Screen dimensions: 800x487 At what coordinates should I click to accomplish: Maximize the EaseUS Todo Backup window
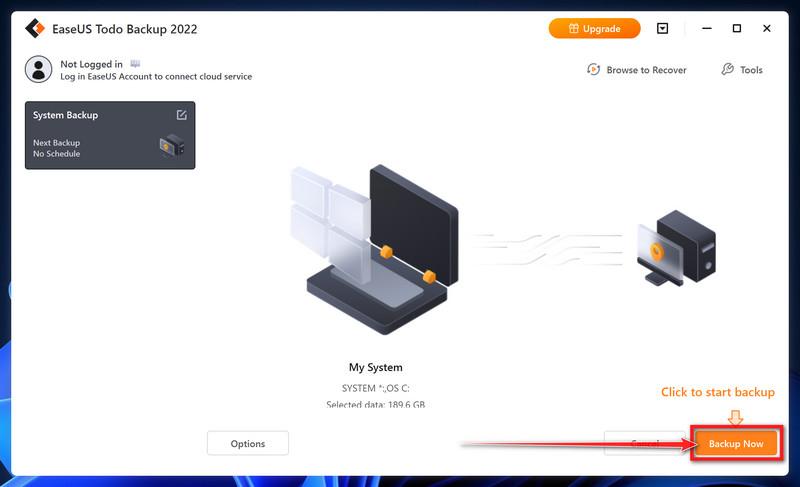737,29
